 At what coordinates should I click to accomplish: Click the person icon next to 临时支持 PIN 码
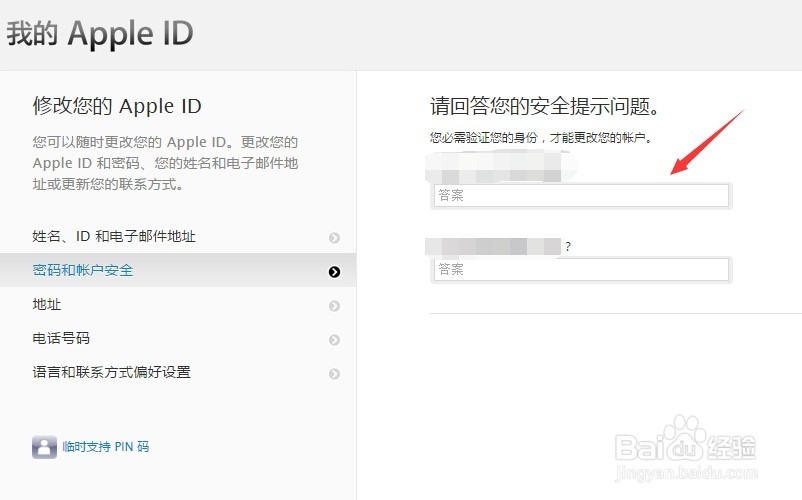(44, 447)
